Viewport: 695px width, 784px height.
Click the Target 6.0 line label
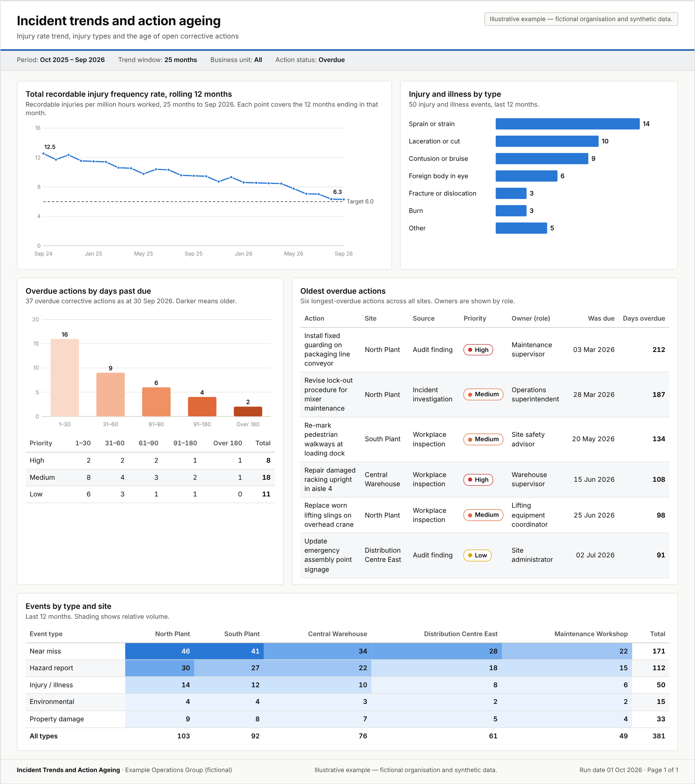click(x=360, y=201)
